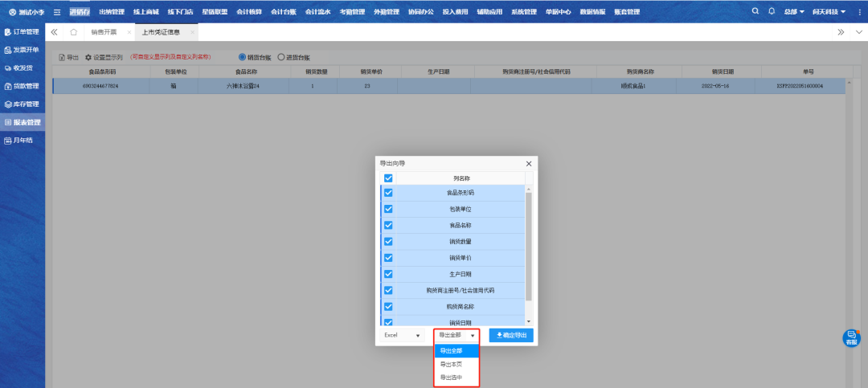Select the 进货台账 radio button
Screen dimensions: 868x388
click(281, 57)
